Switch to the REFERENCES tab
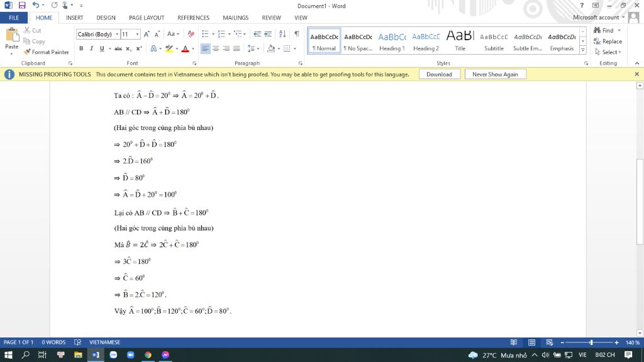 point(194,18)
